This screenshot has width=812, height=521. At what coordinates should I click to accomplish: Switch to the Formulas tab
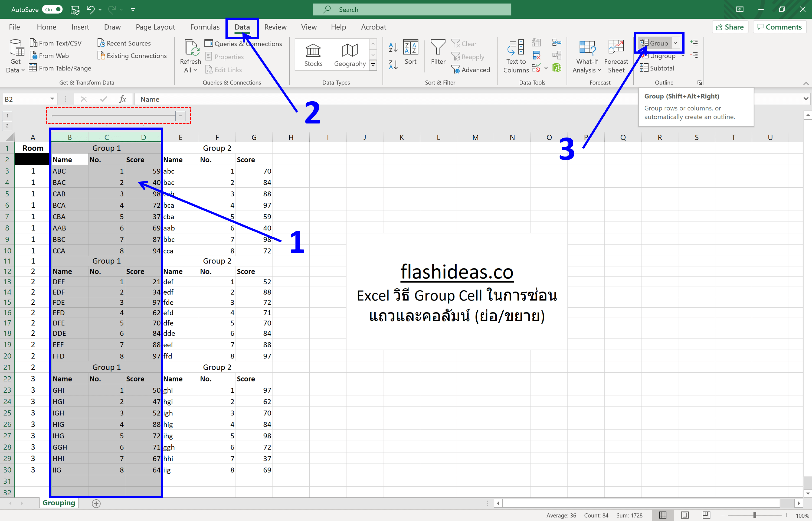click(x=205, y=27)
